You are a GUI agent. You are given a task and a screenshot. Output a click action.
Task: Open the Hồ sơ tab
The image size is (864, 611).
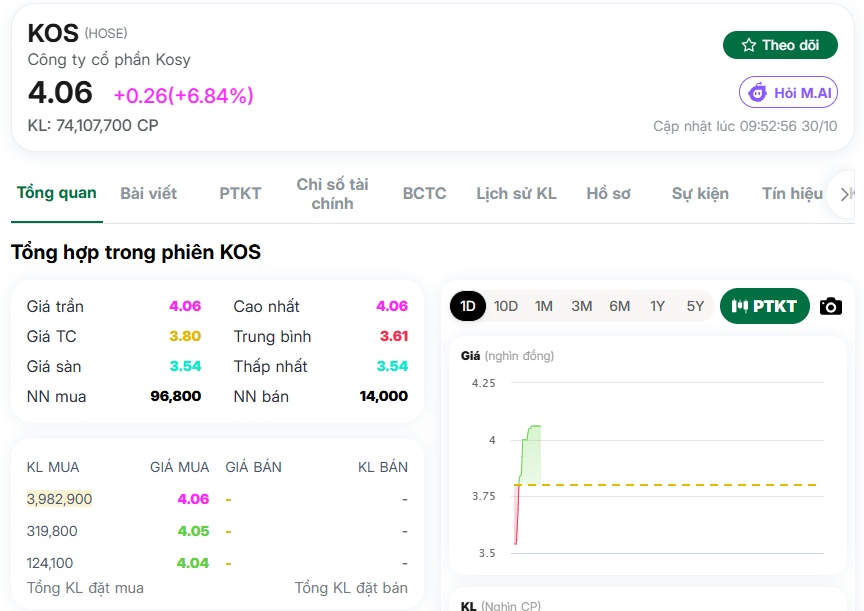tap(608, 193)
